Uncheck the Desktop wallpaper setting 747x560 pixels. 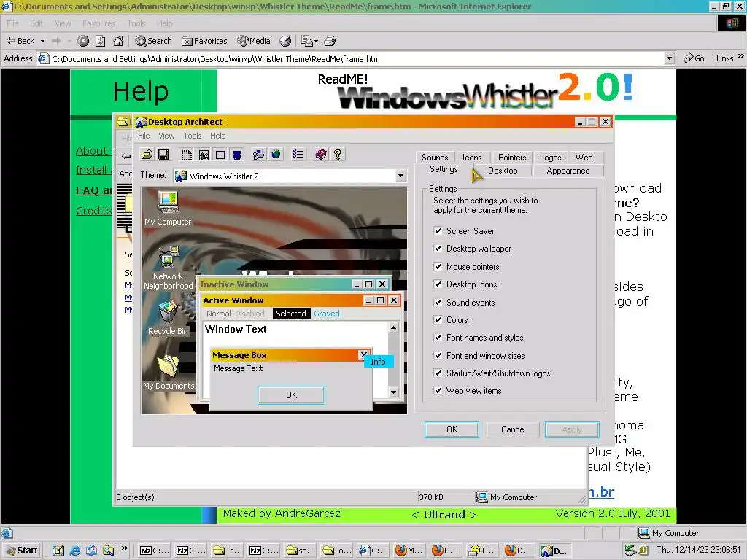[438, 249]
